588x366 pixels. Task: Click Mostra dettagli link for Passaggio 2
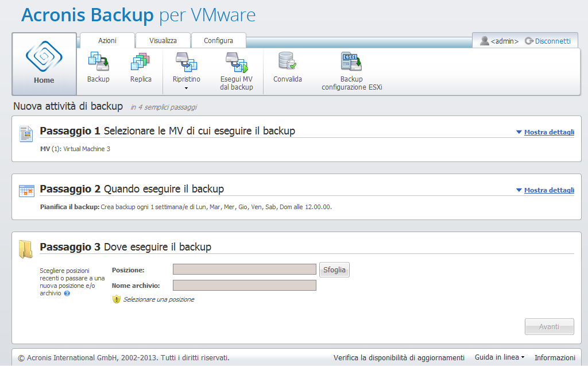point(549,190)
